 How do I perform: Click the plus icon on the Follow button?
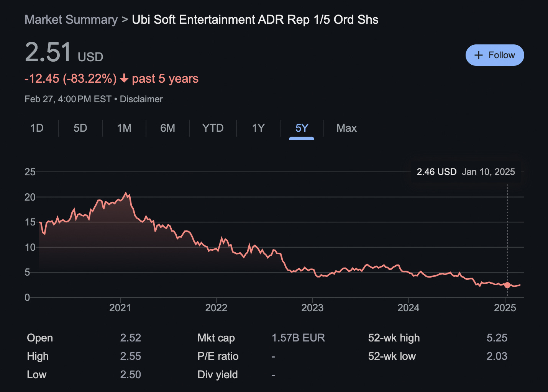479,55
